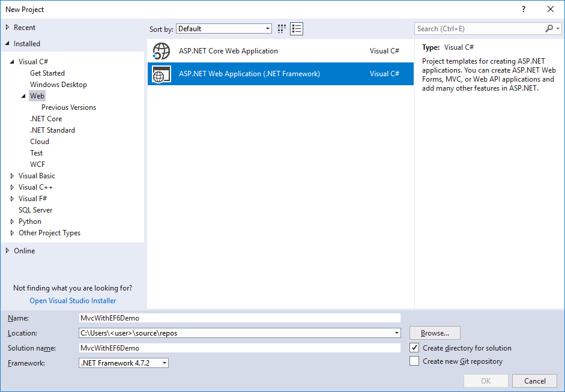Open the search options dropdown arrow
Image resolution: width=565 pixels, height=392 pixels.
click(557, 28)
